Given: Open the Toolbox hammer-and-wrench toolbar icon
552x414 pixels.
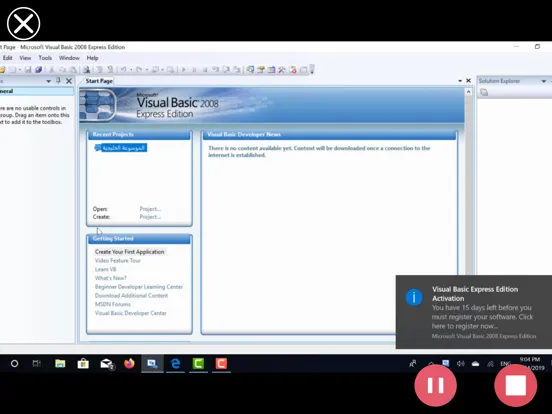Looking at the screenshot, I should 282,70.
